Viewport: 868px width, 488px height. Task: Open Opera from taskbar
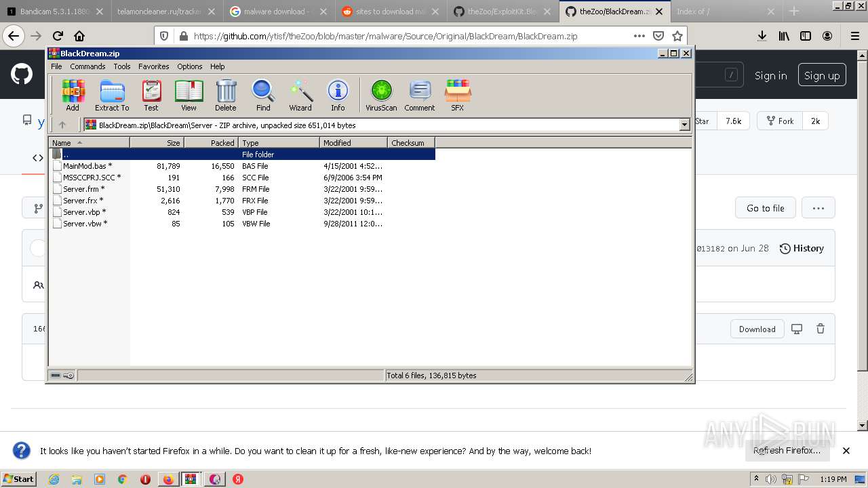click(145, 479)
